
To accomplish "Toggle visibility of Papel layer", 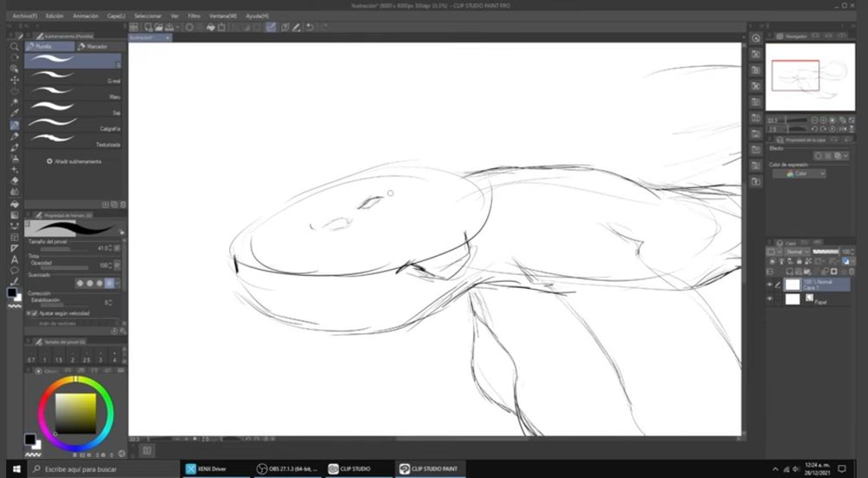I will 769,299.
